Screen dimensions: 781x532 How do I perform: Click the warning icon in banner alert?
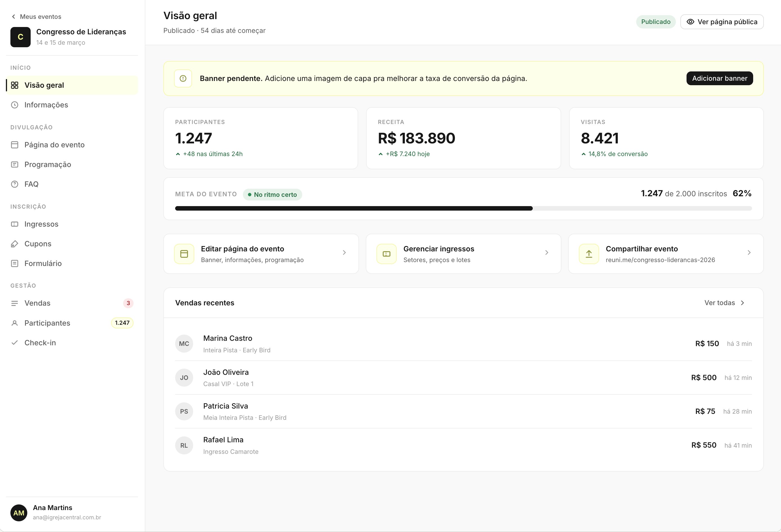tap(183, 78)
